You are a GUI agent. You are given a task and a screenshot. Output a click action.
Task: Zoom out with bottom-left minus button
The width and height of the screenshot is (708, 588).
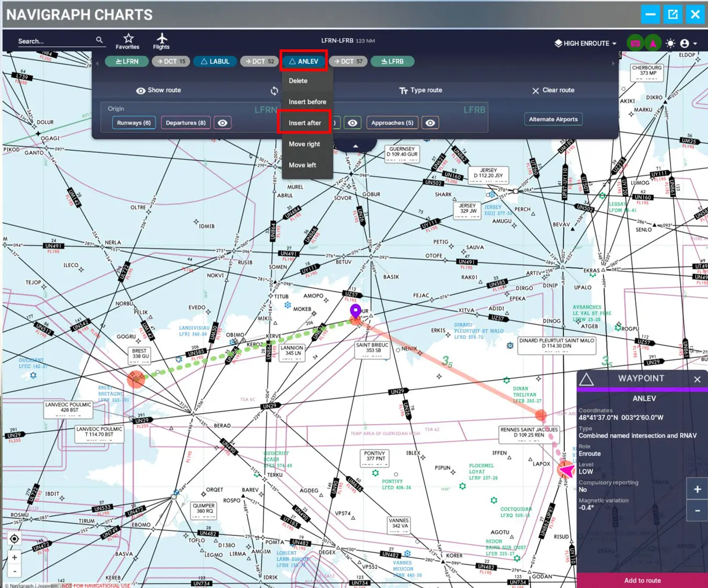(x=14, y=571)
